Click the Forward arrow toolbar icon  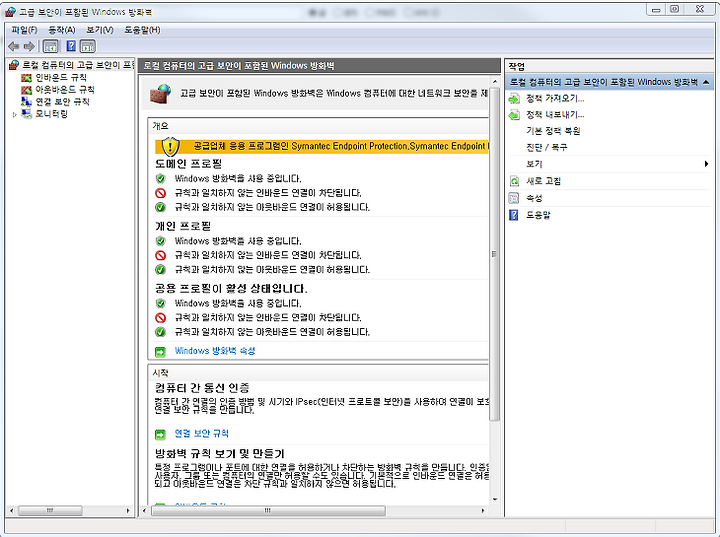[29, 46]
